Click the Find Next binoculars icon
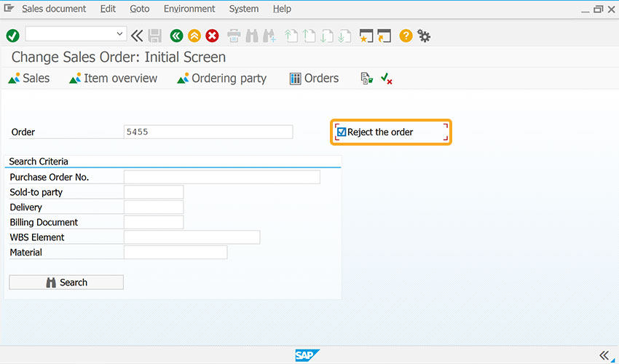Screen dimensions: 619x364 pos(269,36)
